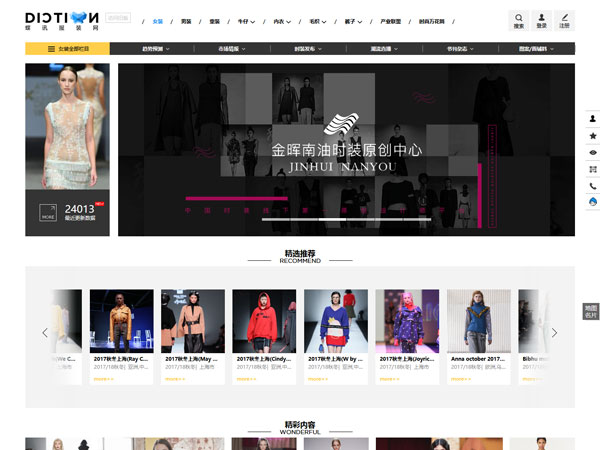Click the star favorites sidebar icon
The image size is (600, 450).
[x=592, y=135]
